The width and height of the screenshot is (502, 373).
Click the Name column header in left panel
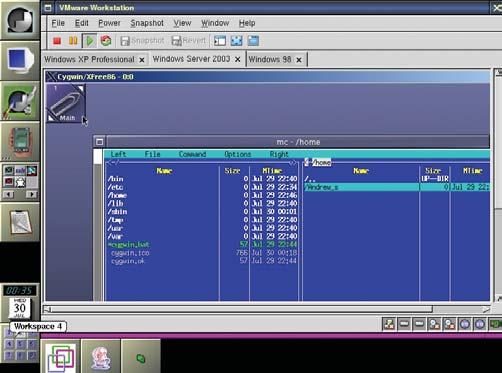[x=164, y=171]
